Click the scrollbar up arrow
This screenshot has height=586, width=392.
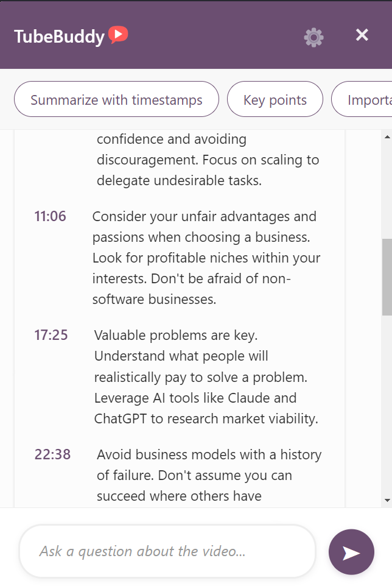(387, 137)
